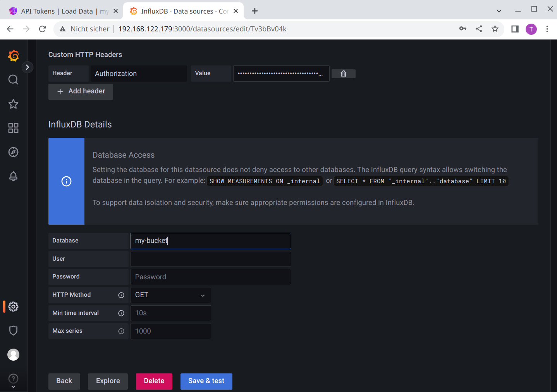Image resolution: width=557 pixels, height=392 pixels.
Task: Share this page via Chrome share icon
Action: tap(479, 29)
